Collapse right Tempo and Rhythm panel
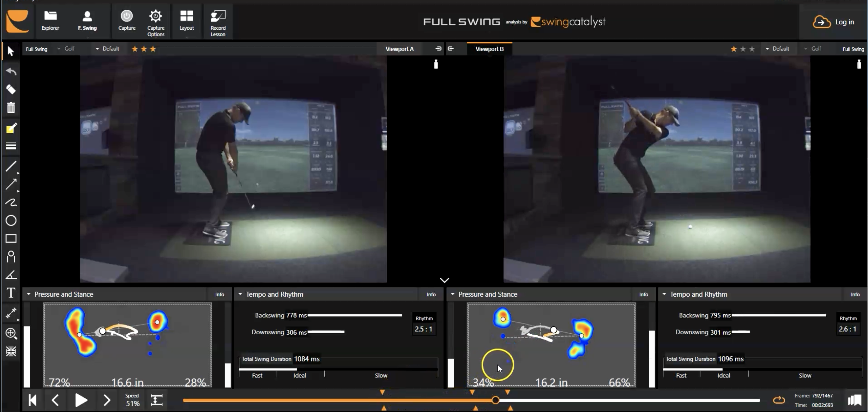Image resolution: width=868 pixels, height=412 pixels. coord(664,294)
